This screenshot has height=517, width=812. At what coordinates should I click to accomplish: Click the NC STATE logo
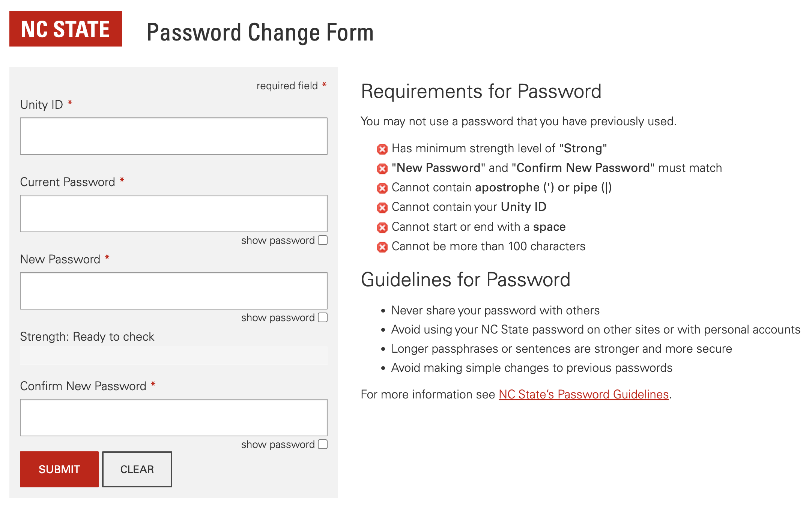(66, 29)
